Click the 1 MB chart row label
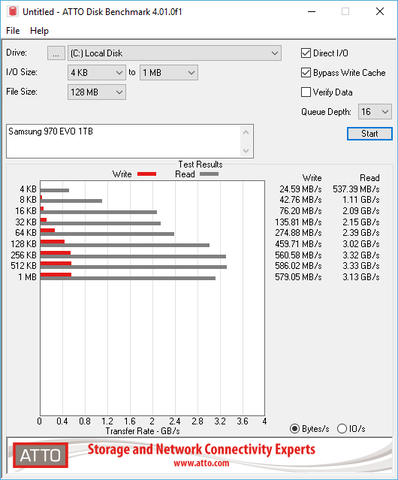The width and height of the screenshot is (398, 480). click(27, 277)
